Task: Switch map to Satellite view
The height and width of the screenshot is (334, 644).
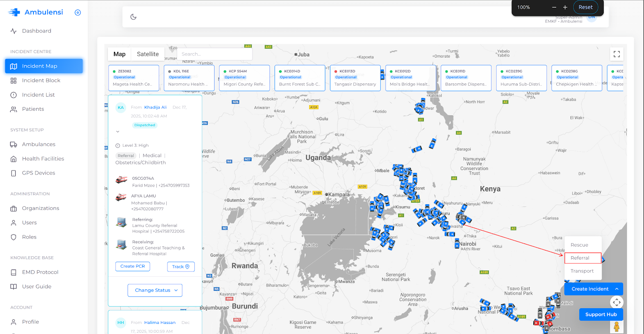Action: pyautogui.click(x=148, y=54)
